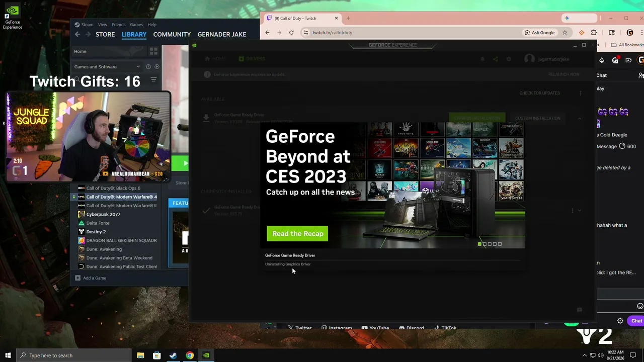Click the Gemini sparkle button in Chrome's tab bar
Image resolution: width=644 pixels, height=362 pixels.
[x=579, y=18]
